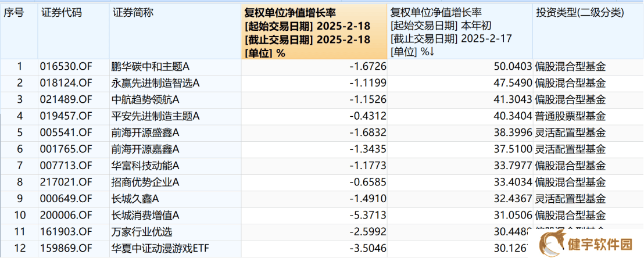The image size is (644, 258).
Task: Select fund name 鹏华碳中和主题A
Action: click(150, 67)
